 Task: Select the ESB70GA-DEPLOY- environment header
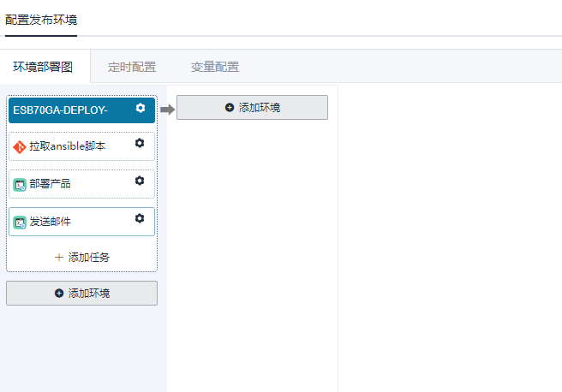click(x=60, y=110)
